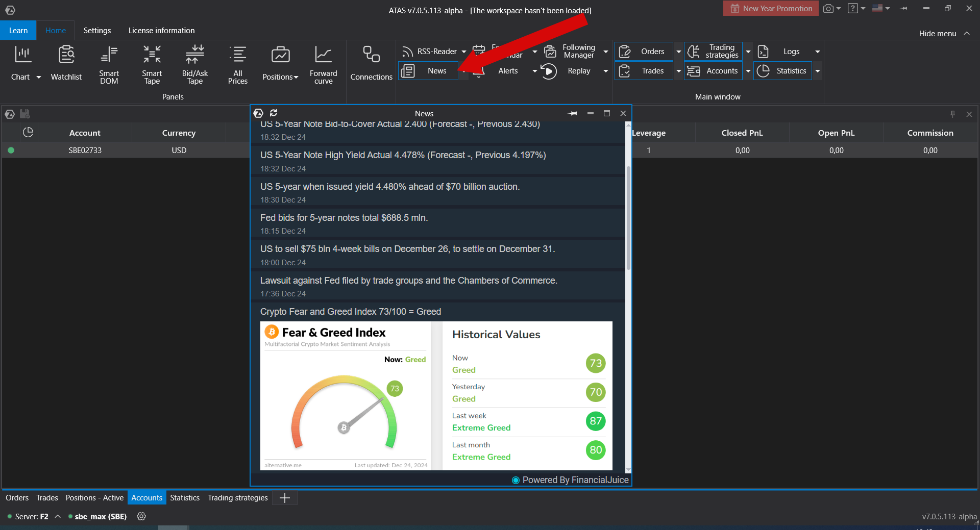Expand the Following Manager dropdown arrow
This screenshot has width=980, height=530.
pyautogui.click(x=606, y=52)
